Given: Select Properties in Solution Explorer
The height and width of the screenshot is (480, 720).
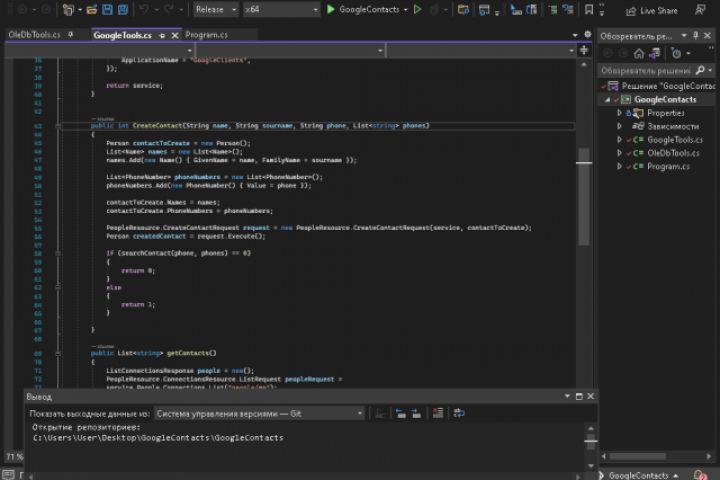Looking at the screenshot, I should (x=666, y=113).
